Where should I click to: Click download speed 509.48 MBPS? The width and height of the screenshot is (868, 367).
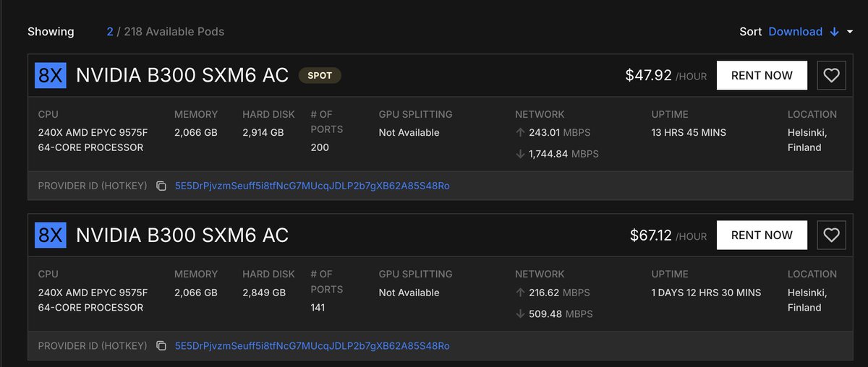pyautogui.click(x=561, y=314)
